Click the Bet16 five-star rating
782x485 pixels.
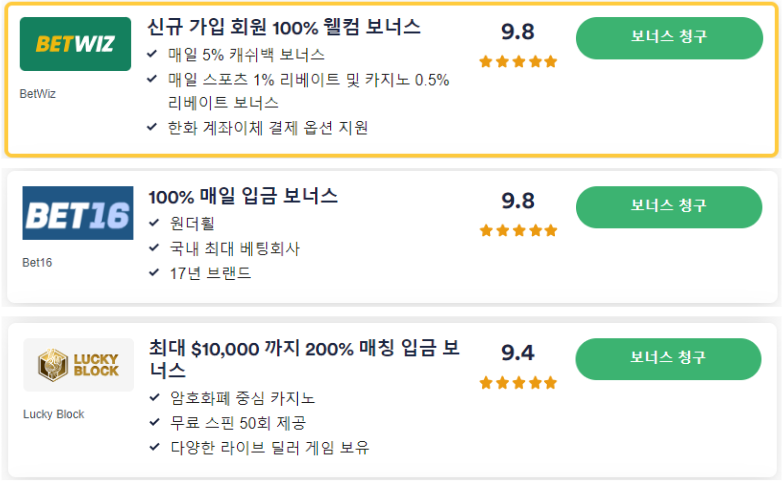518,231
